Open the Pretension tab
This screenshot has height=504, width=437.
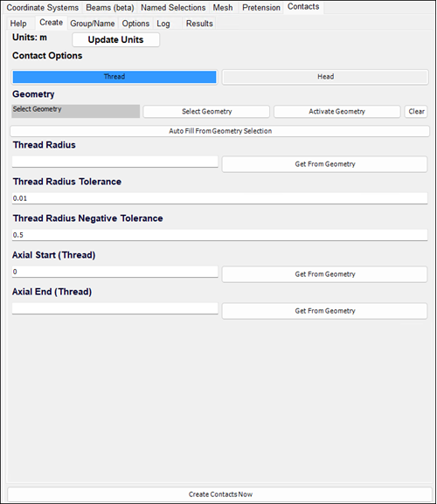coord(261,7)
